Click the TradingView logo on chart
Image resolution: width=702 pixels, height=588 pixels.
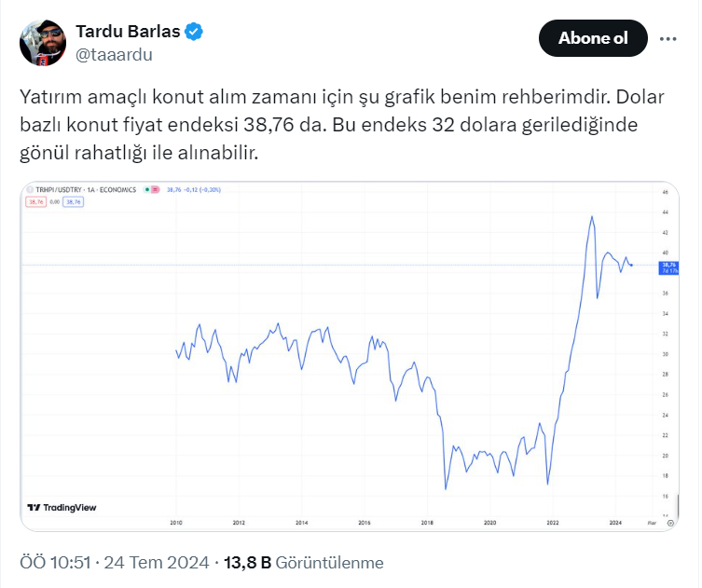pos(62,508)
